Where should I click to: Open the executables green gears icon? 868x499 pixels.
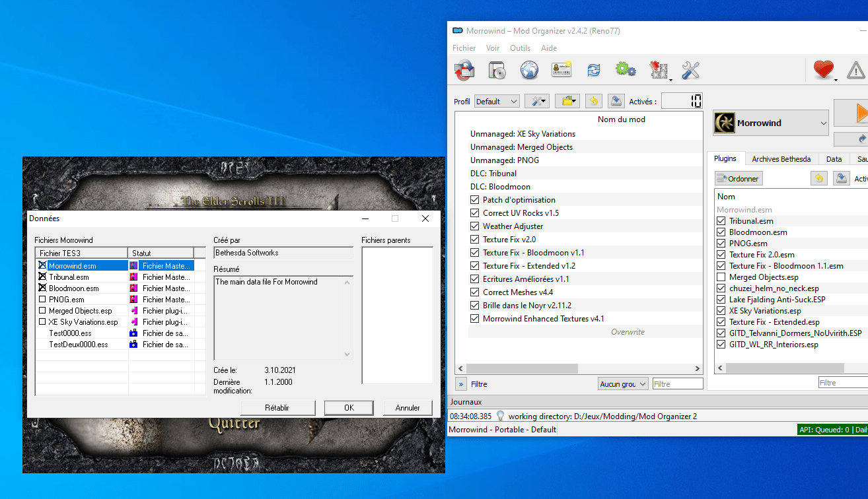(626, 69)
